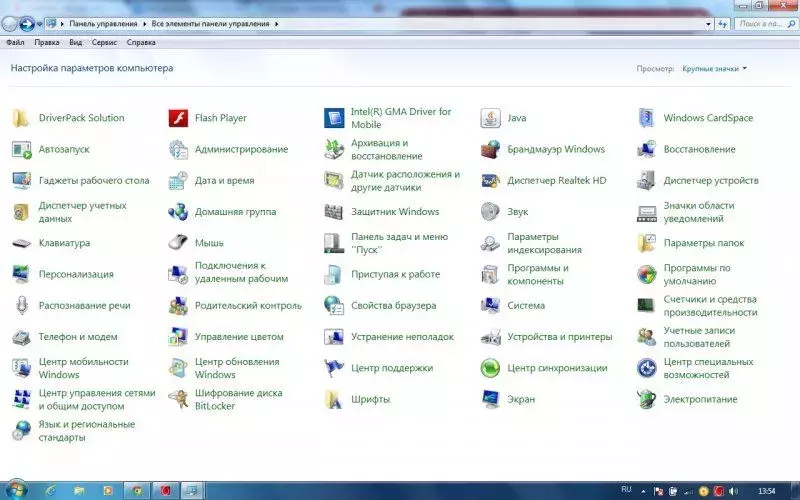The height and width of the screenshot is (500, 800).
Task: Open Язык и региональные стандарты link
Action: coord(87,431)
